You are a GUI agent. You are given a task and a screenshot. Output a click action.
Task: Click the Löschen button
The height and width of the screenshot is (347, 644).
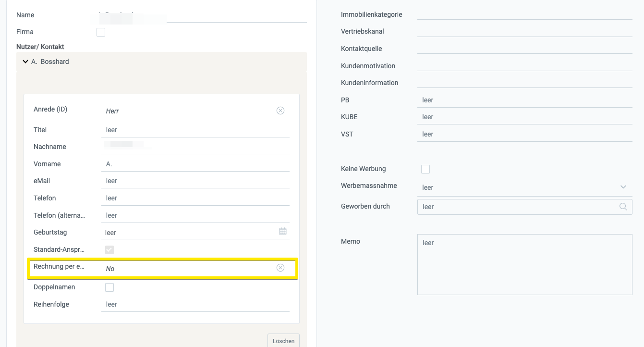[x=283, y=340]
